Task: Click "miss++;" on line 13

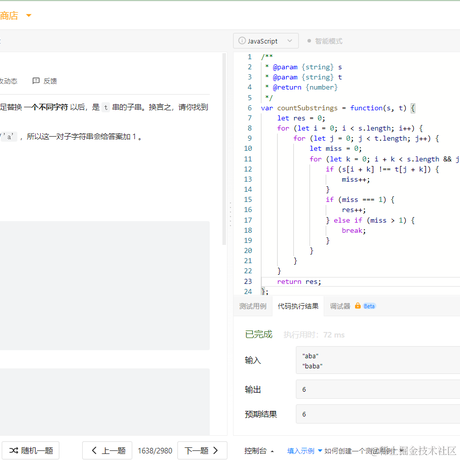Action: point(356,179)
